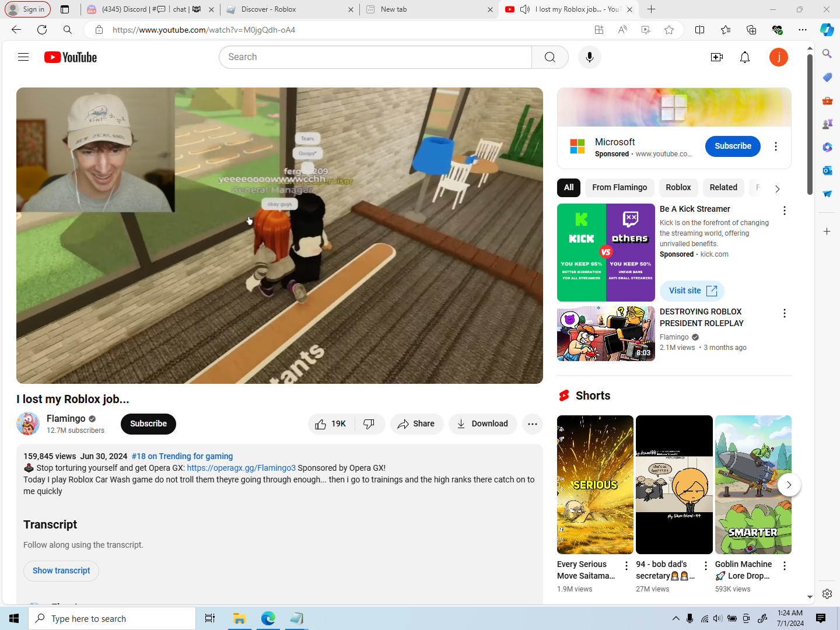
Task: Click the Windows 'Type here to search' box
Action: pos(112,618)
